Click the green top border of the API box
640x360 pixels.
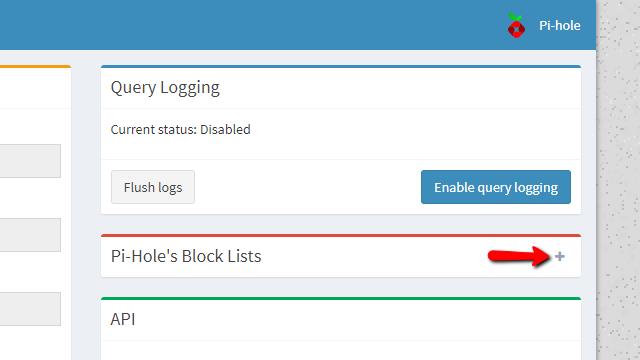341,298
